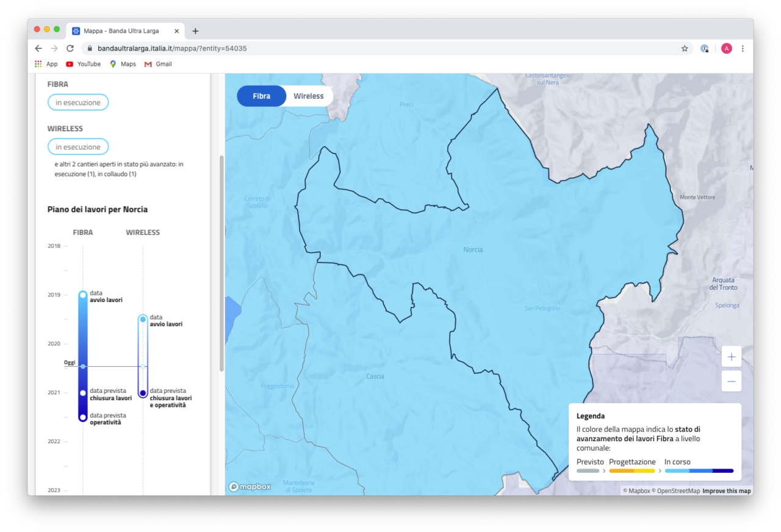Select the Fibra map toggle
Viewport: 781px width, 532px height.
pos(262,96)
